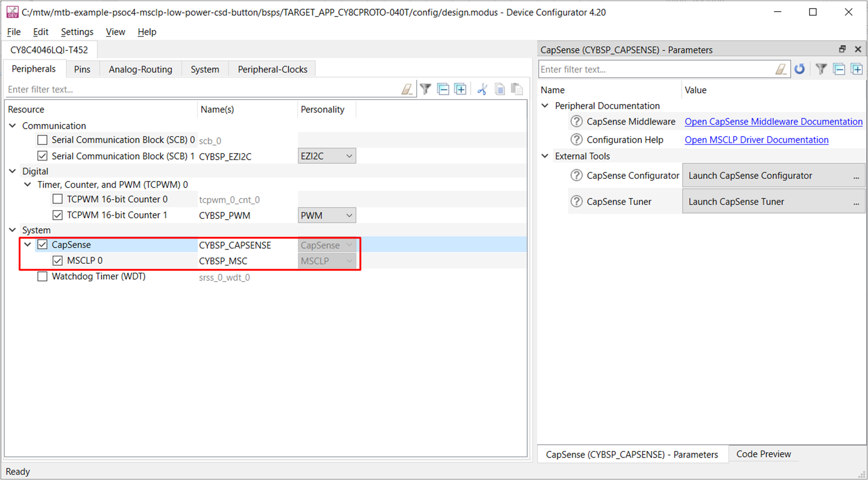Screen dimensions: 868x480
Task: Click the filter funnel icon in Parameters panel
Action: [821, 69]
